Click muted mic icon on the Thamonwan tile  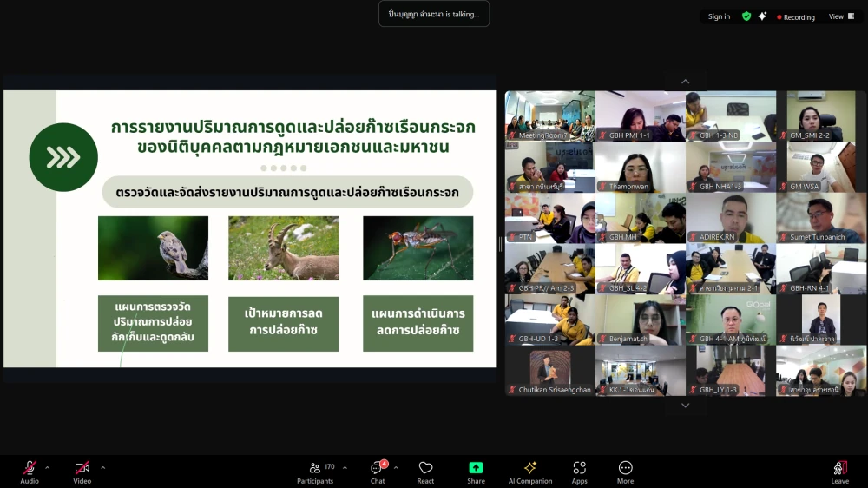click(x=603, y=187)
